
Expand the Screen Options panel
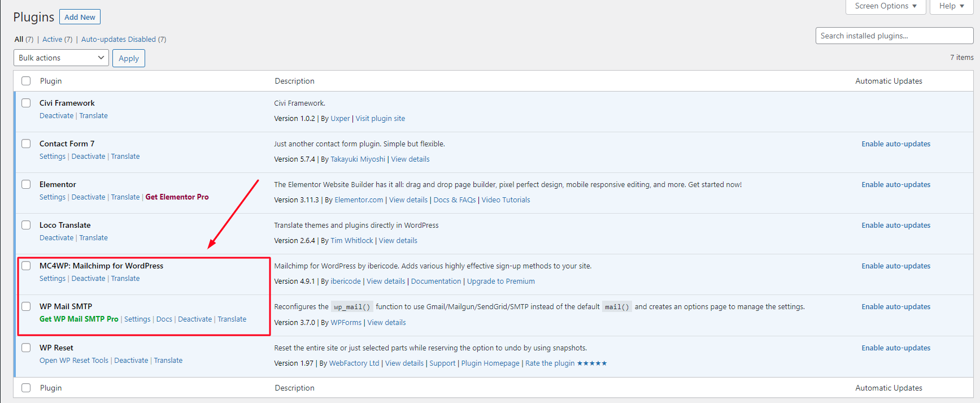click(885, 6)
